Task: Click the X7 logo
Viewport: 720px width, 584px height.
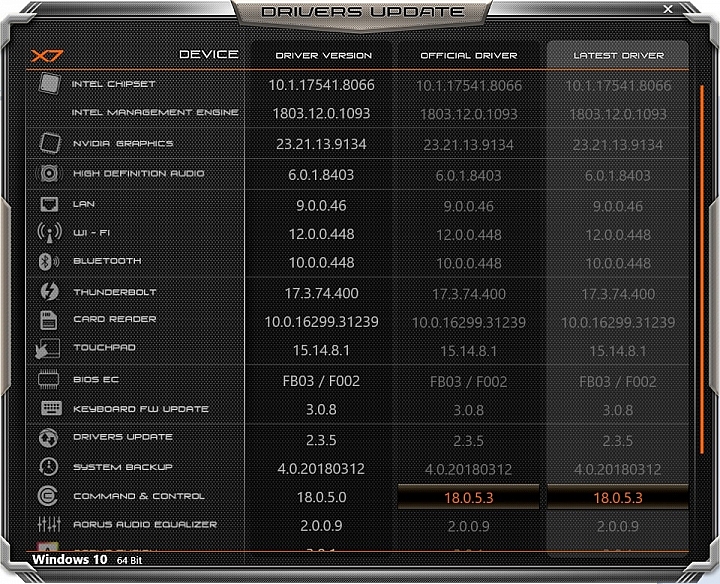Action: coord(47,56)
